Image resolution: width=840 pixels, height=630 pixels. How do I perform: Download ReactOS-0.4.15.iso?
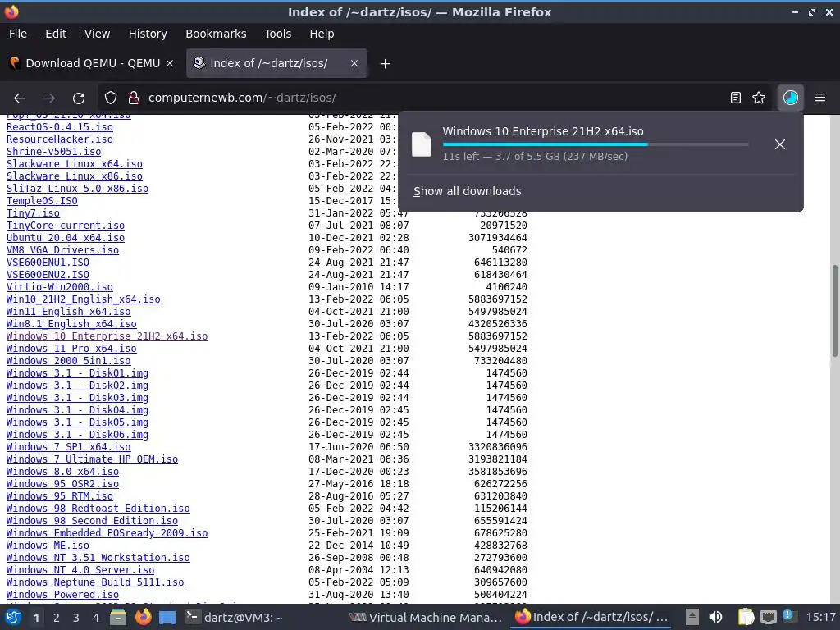[x=59, y=127]
